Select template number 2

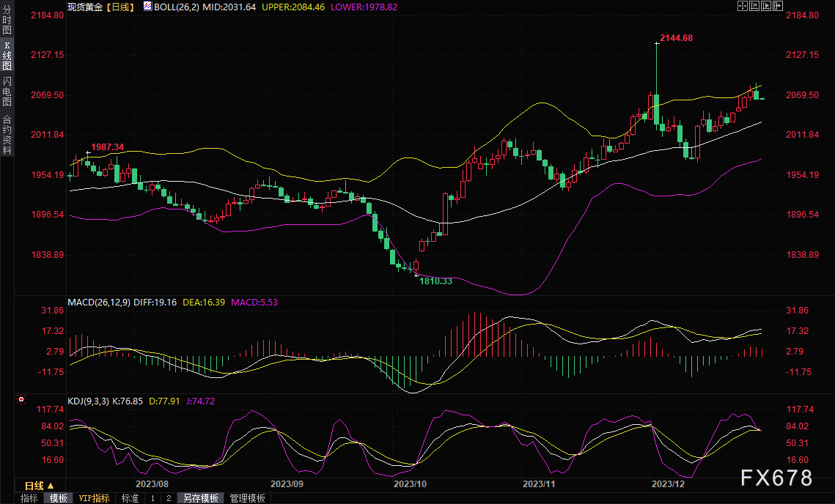point(169,498)
